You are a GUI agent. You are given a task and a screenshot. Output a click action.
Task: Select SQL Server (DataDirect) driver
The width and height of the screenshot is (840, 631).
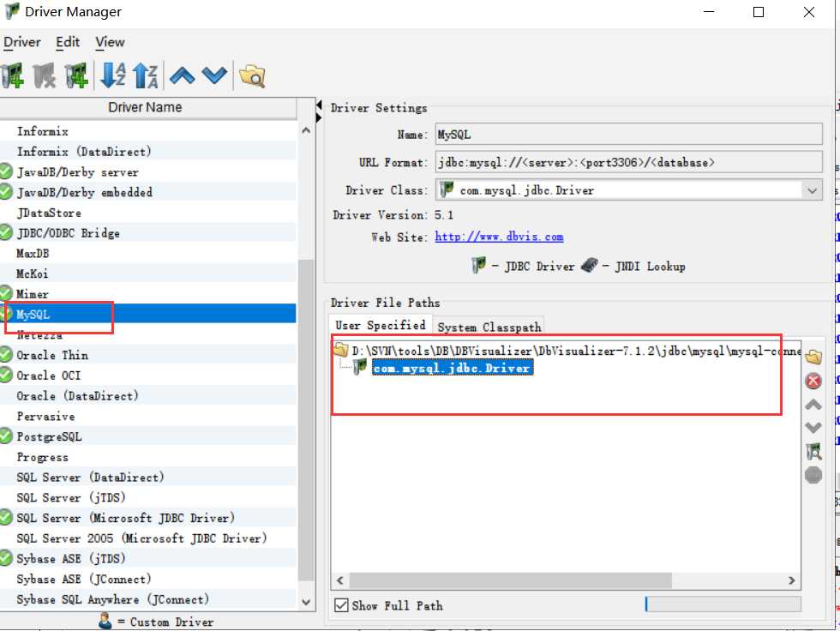pyautogui.click(x=147, y=478)
